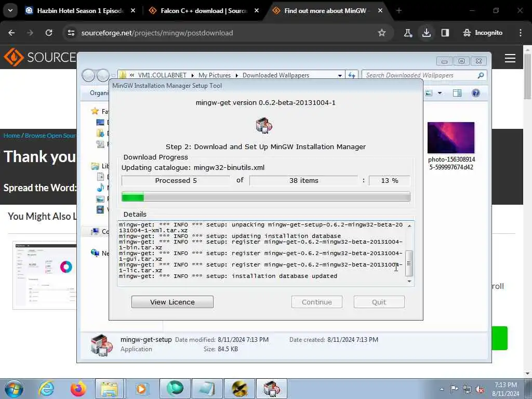
Task: Change Explorer view icon
Action: (429, 93)
